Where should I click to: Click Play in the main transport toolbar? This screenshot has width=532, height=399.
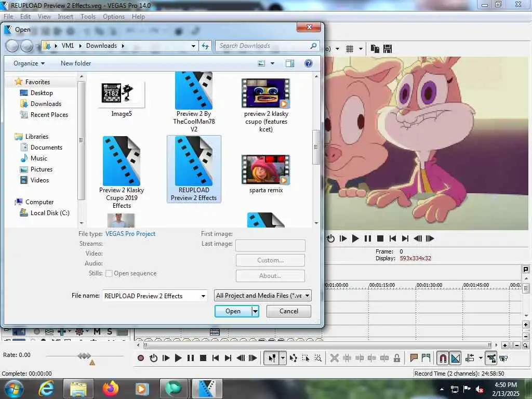[178, 358]
